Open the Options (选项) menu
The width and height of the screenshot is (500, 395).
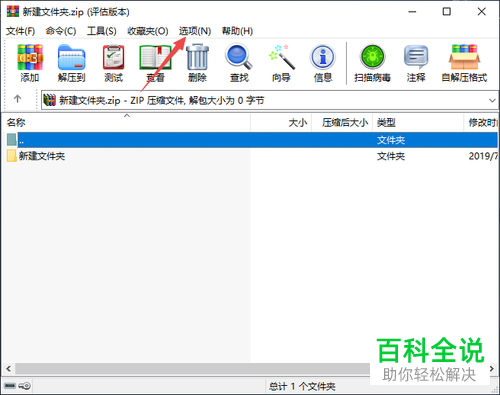point(195,31)
